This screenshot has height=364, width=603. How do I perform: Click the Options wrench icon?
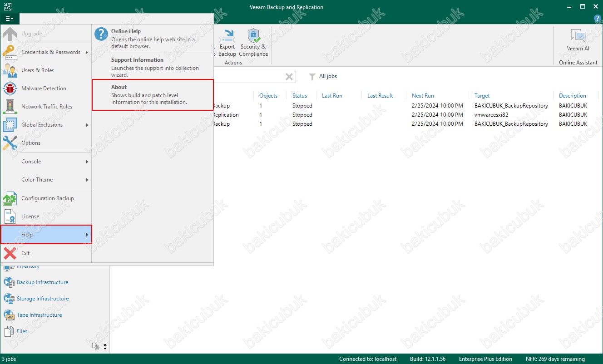click(x=10, y=143)
